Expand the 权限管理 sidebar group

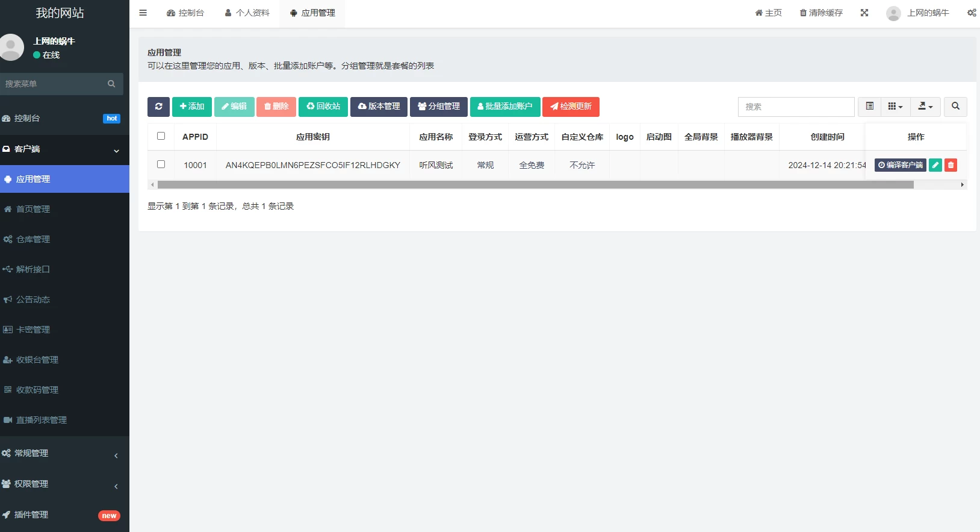coord(64,484)
